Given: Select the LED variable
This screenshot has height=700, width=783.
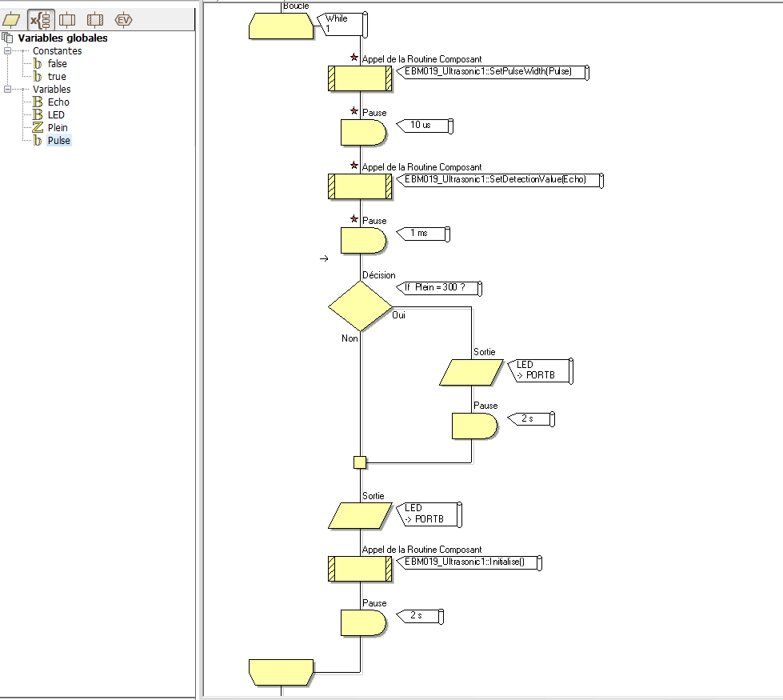Looking at the screenshot, I should coord(56,115).
